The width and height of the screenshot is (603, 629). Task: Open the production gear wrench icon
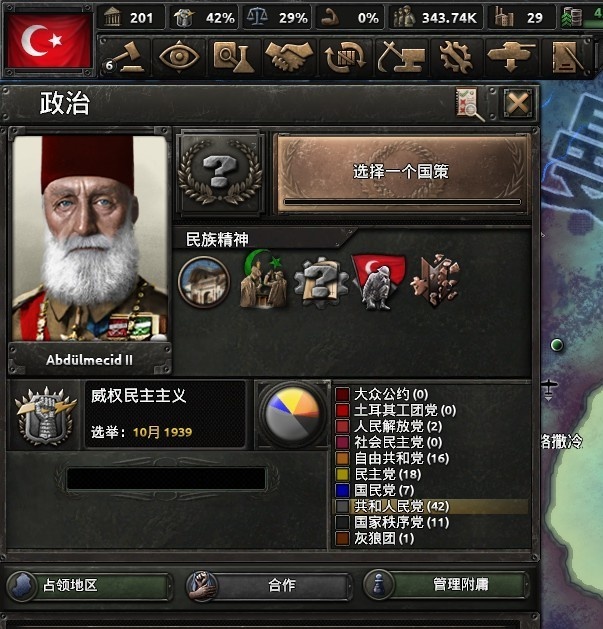pos(455,57)
